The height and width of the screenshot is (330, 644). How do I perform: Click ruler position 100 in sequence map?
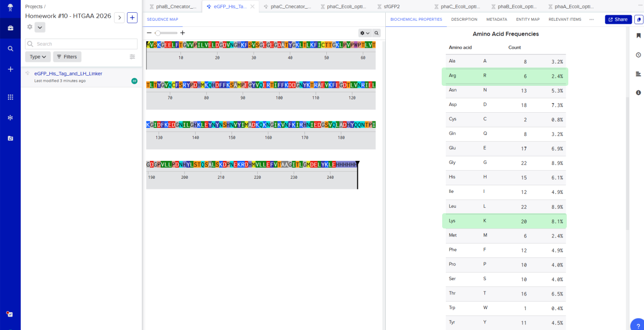(x=279, y=97)
